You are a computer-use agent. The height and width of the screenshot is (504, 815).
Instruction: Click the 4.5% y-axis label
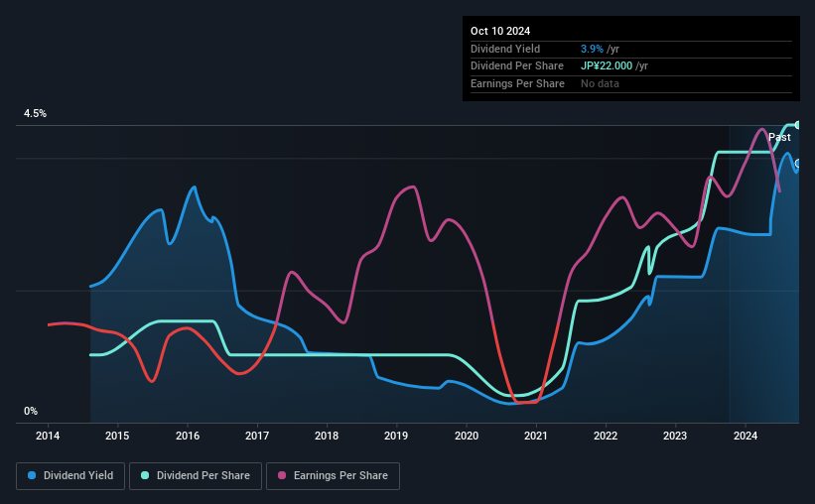click(x=36, y=113)
